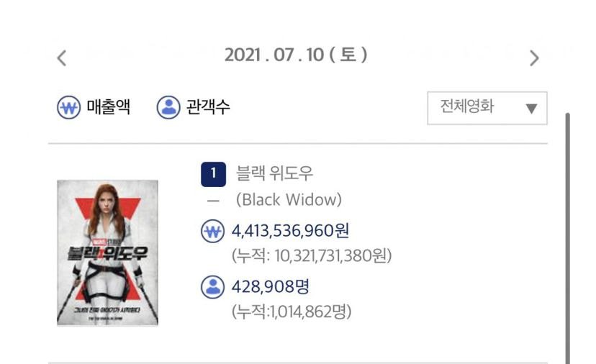This screenshot has height=364, width=596.
Task: Open the 전체영화 filter dropdown
Action: tap(487, 108)
